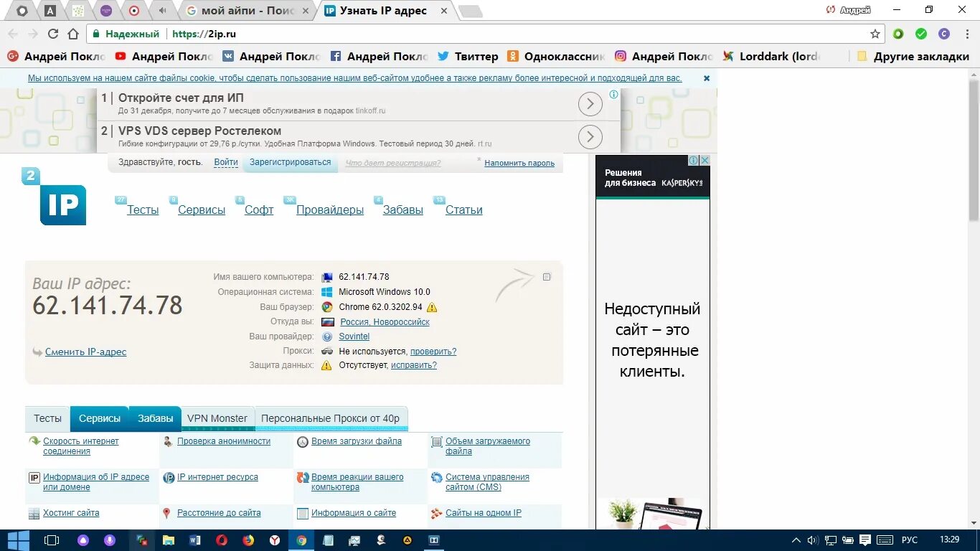Open the Софт top menu item
Screen dimensions: 980x551
259,210
